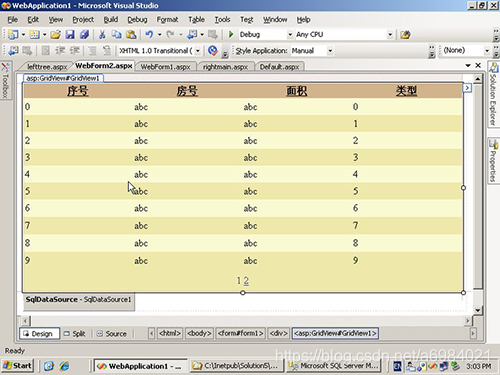The width and height of the screenshot is (500, 375).
Task: Open the GridView smart tag arrow
Action: click(467, 88)
